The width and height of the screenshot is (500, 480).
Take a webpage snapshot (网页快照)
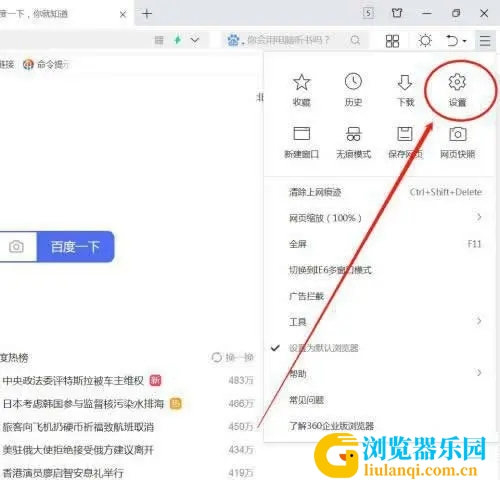457,142
